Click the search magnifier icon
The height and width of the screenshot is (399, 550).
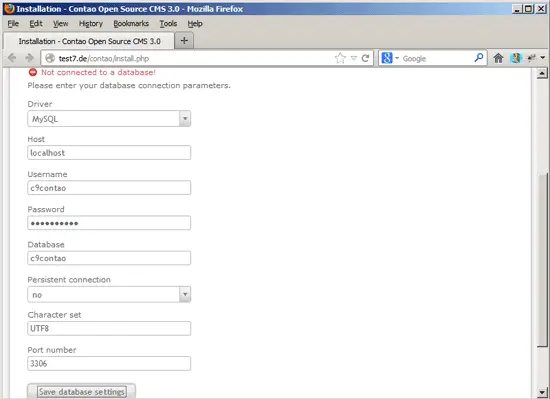tap(479, 58)
